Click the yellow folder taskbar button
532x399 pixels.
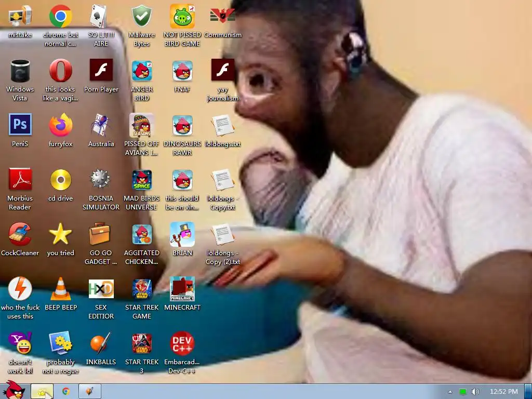[42, 392]
